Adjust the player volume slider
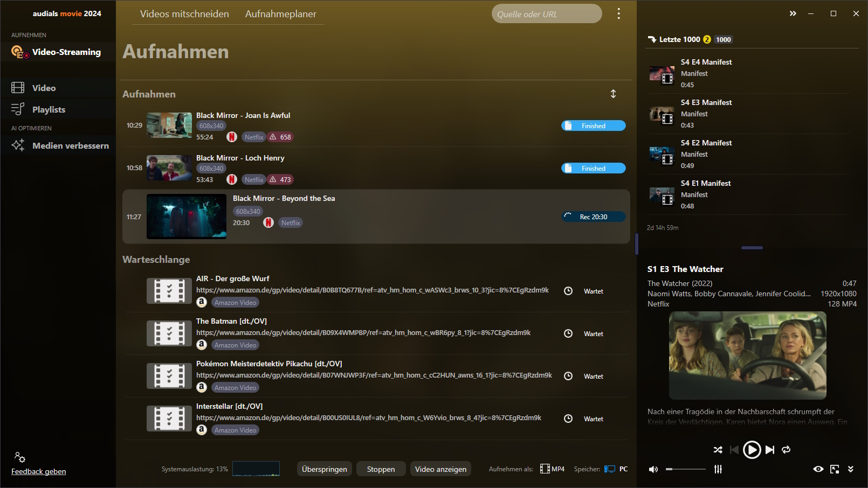The image size is (868, 488). [x=685, y=469]
